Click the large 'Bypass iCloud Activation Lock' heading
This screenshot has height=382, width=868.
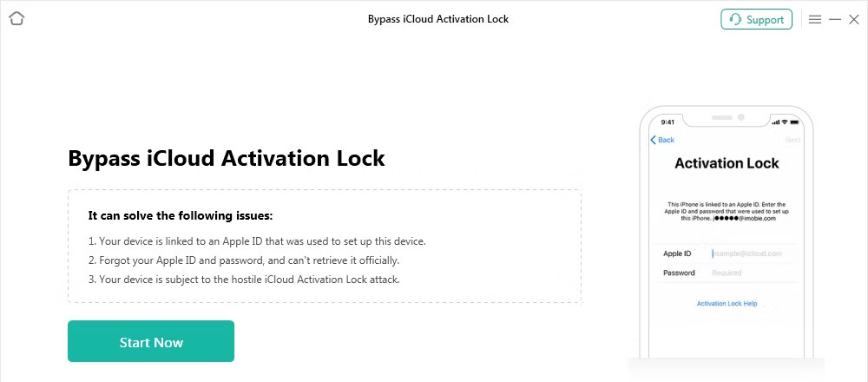227,158
